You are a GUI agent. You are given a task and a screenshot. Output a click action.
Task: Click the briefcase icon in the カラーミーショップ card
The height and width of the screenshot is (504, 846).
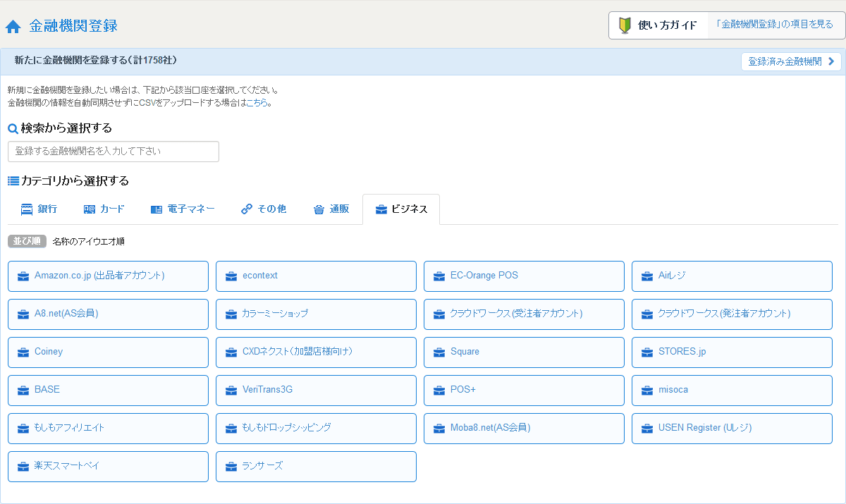click(x=231, y=314)
